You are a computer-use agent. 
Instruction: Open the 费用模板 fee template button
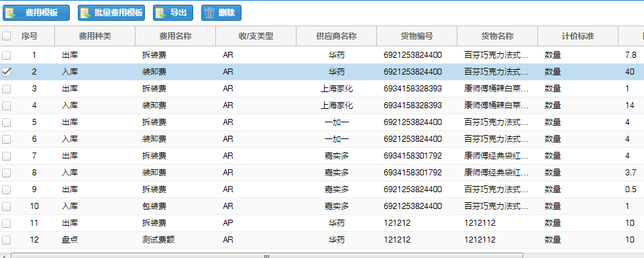(x=36, y=13)
